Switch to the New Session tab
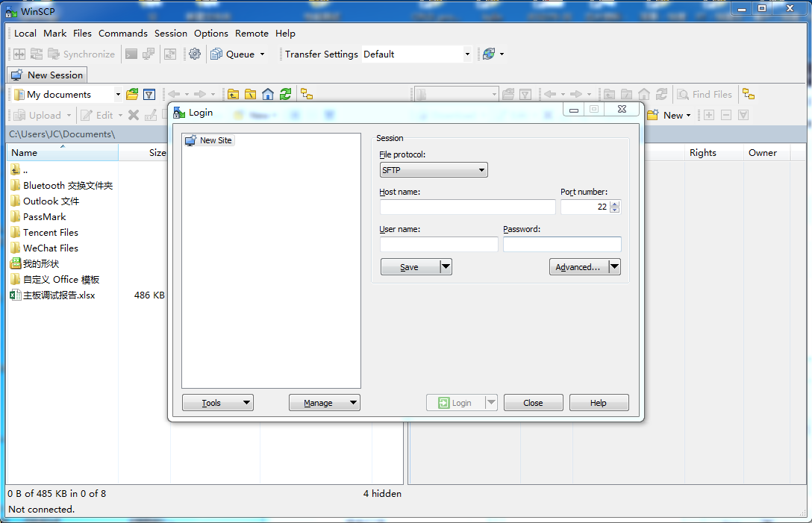812x523 pixels. click(x=46, y=75)
